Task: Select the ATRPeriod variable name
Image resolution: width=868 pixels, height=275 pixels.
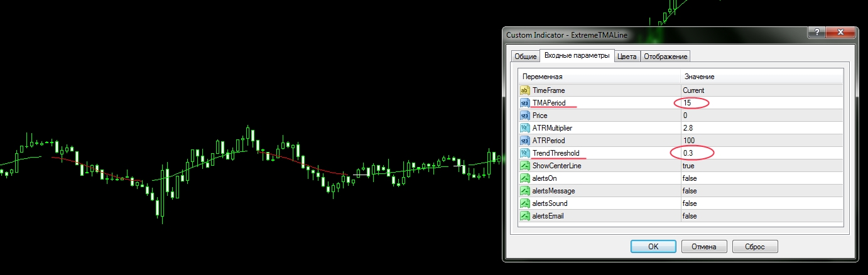Action: click(x=548, y=141)
